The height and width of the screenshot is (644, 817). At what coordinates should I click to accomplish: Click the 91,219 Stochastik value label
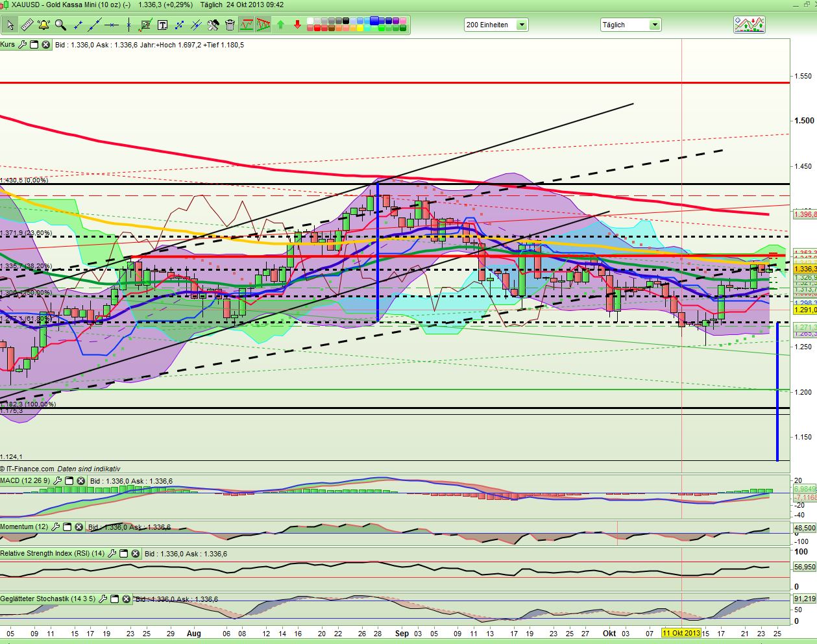[805, 599]
